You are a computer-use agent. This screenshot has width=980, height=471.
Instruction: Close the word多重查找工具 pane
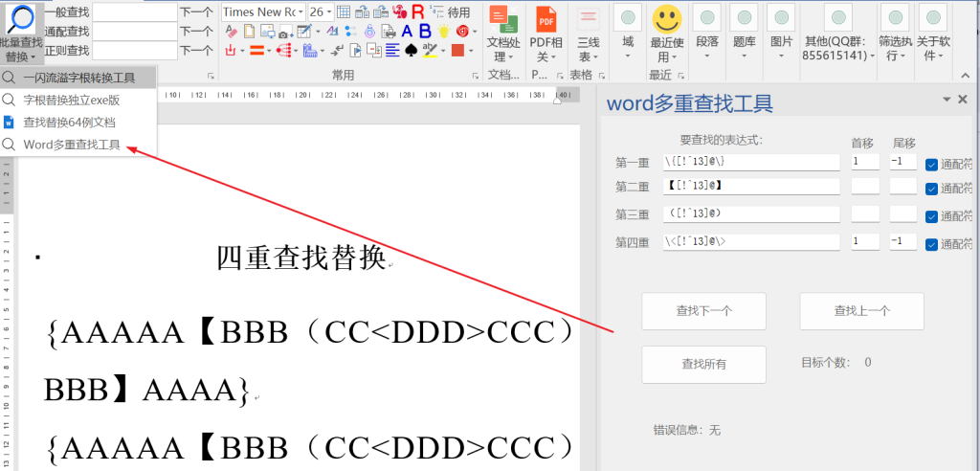pos(963,99)
